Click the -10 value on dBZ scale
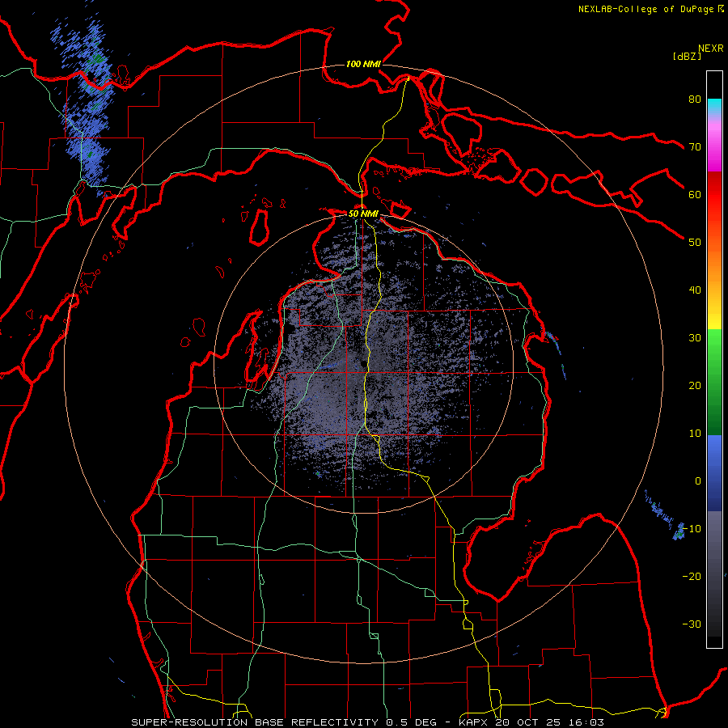 692,529
